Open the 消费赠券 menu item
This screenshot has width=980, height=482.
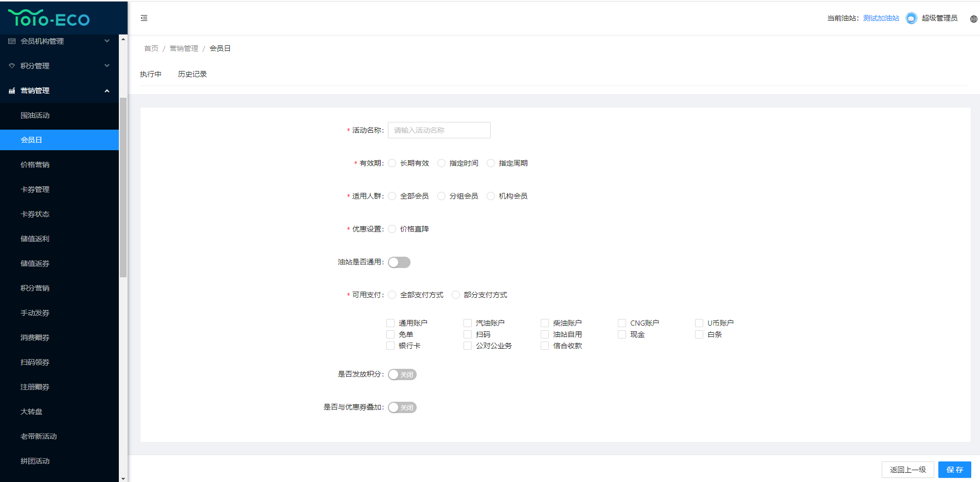(x=59, y=337)
